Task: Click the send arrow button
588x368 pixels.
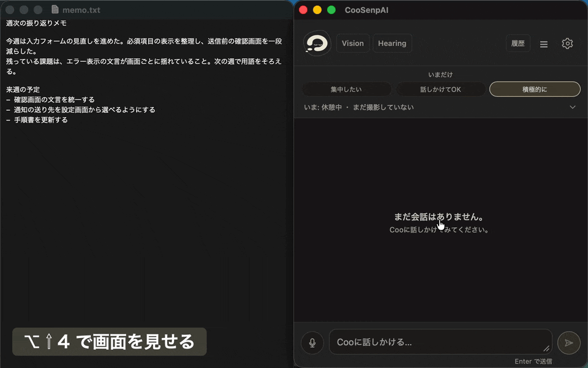Action: (568, 342)
